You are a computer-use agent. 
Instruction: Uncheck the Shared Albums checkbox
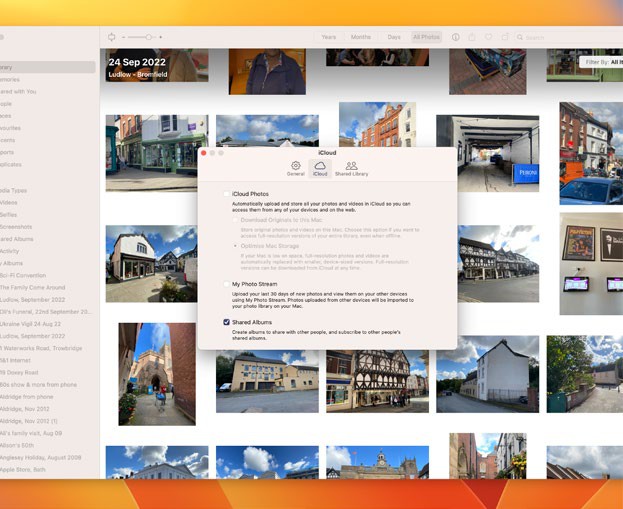(x=227, y=322)
